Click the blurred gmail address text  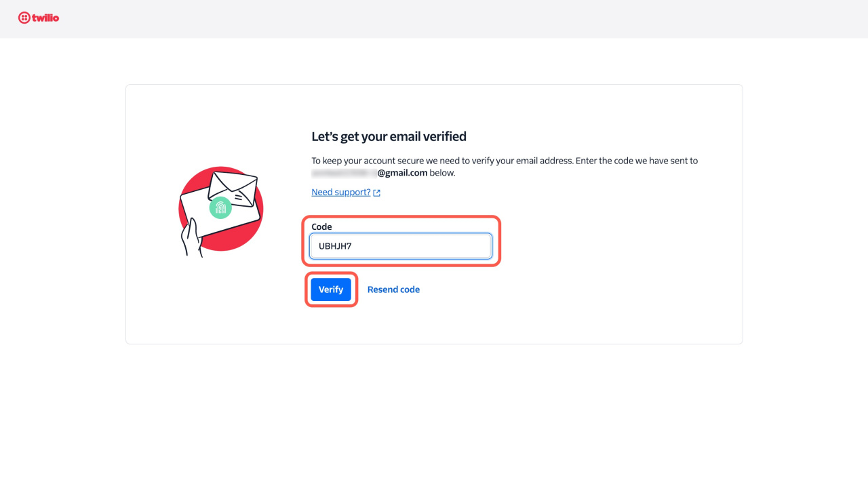[x=357, y=172]
